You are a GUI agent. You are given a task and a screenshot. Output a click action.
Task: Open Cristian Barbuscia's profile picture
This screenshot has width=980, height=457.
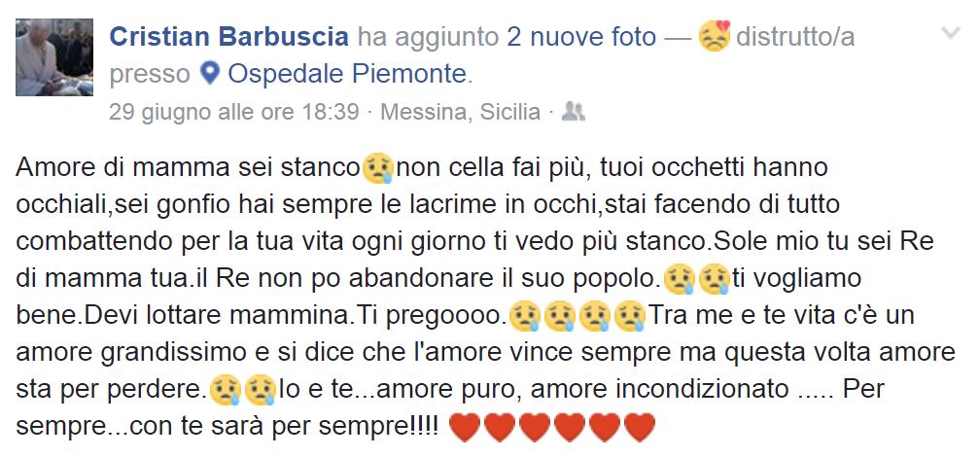pos(54,57)
